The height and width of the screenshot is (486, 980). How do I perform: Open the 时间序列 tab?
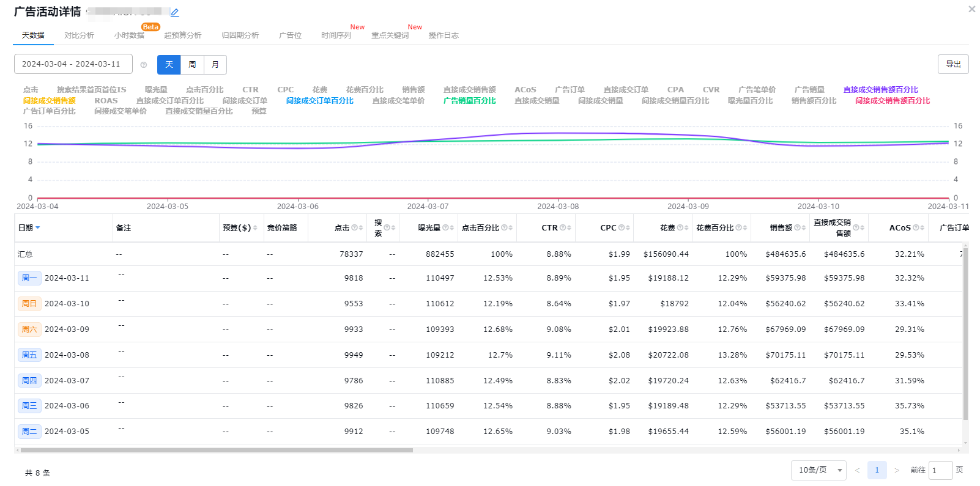[336, 35]
